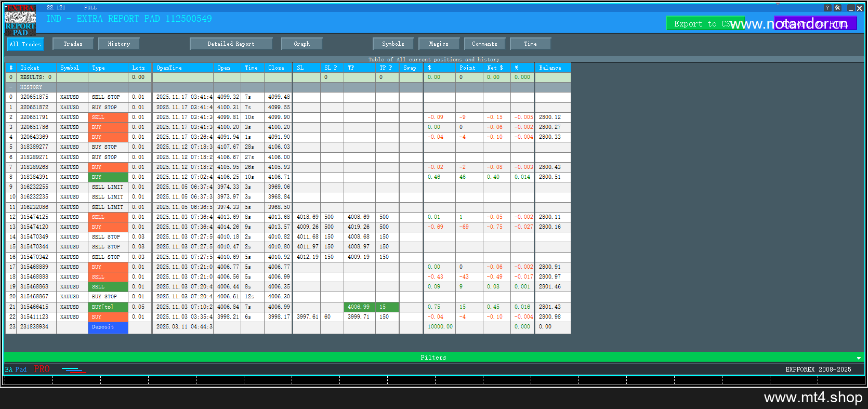Click the Extra Report Pad logo
Viewport: 868px width, 409px height.
(x=20, y=20)
